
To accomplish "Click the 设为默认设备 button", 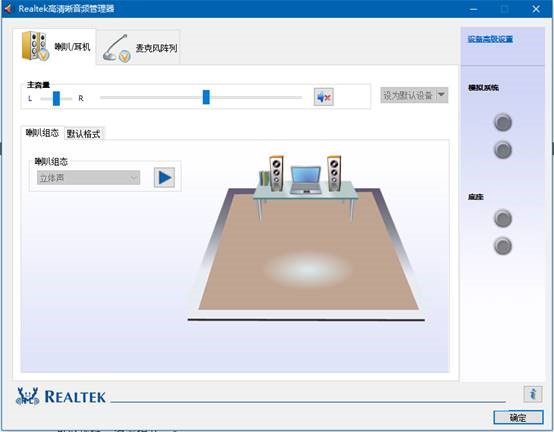I will click(408, 95).
